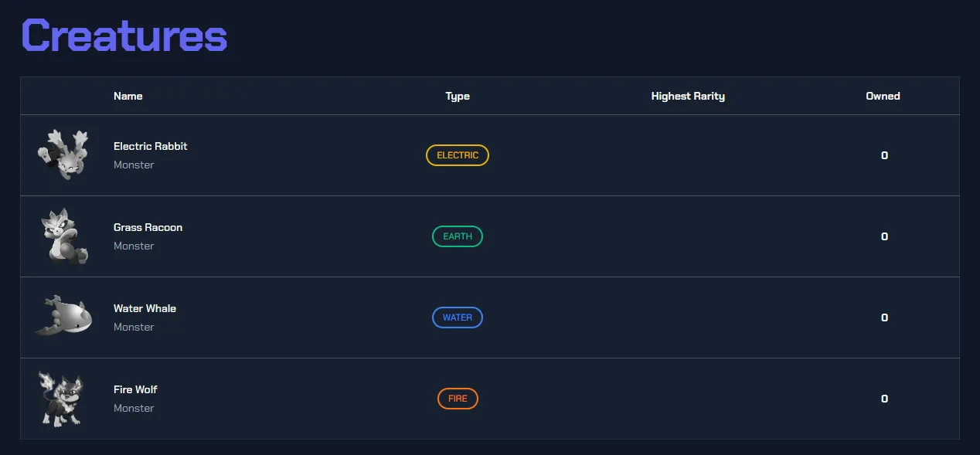Select the ELECTRIC type badge
Viewport: 980px width, 455px height.
click(458, 155)
